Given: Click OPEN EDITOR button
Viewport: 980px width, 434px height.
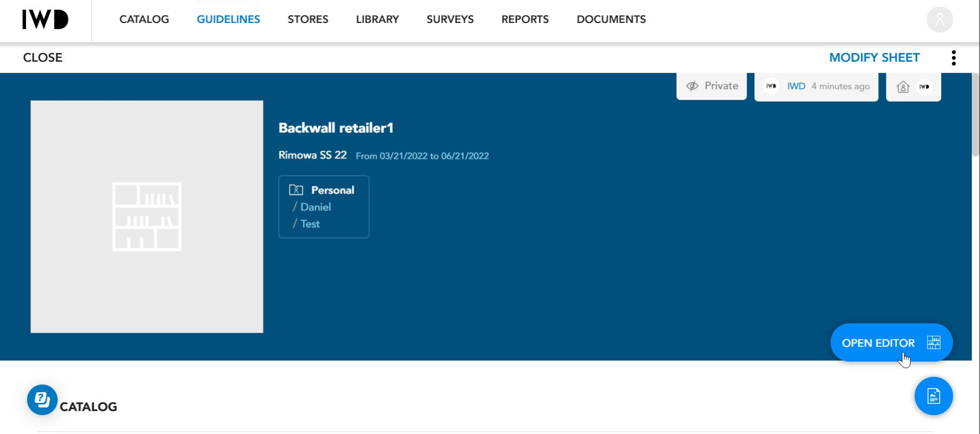Looking at the screenshot, I should [x=891, y=343].
